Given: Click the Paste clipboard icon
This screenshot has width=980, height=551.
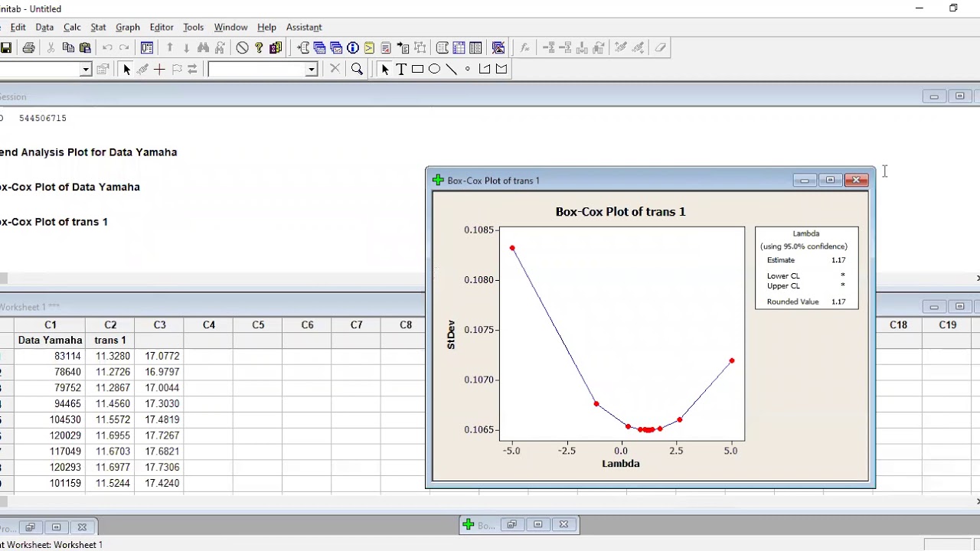Looking at the screenshot, I should click(85, 47).
